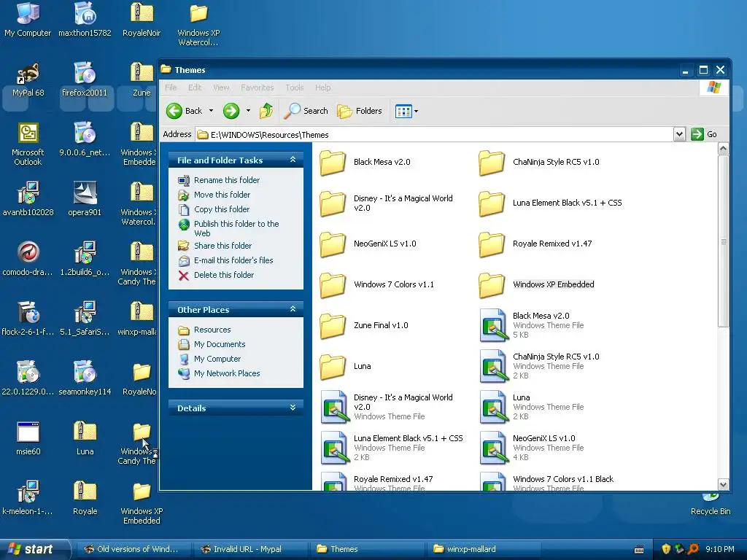Select the Black Mesa v2.0 folder icon
This screenshot has width=747, height=560.
[333, 163]
